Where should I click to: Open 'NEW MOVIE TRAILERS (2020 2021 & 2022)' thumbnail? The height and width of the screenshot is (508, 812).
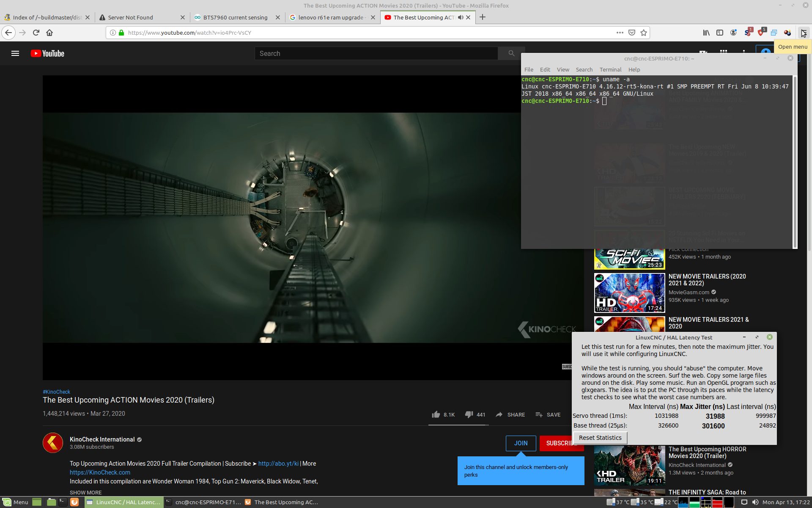pos(629,293)
